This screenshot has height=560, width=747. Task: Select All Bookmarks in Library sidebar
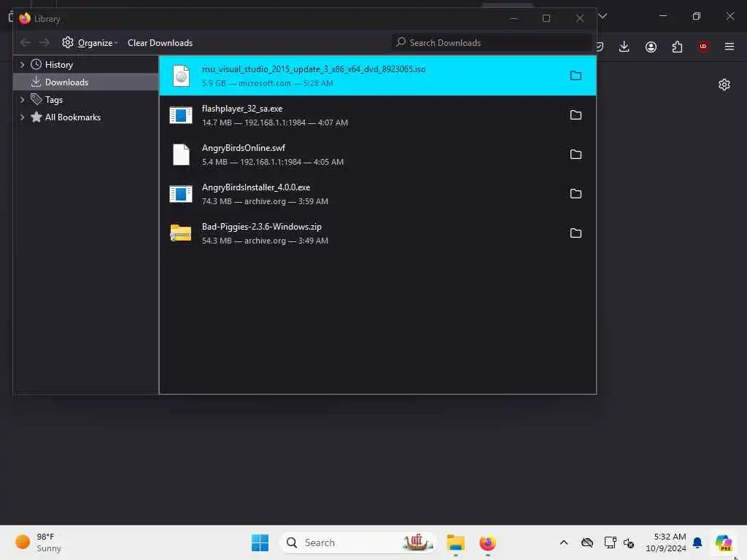(72, 117)
